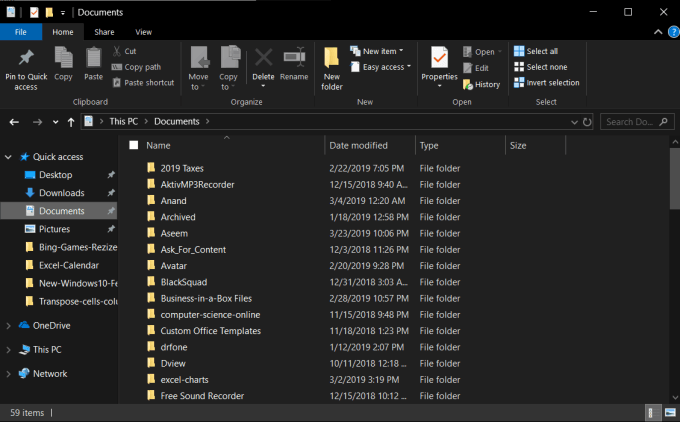680x422 pixels.
Task: Click the Rename icon
Action: (x=294, y=57)
